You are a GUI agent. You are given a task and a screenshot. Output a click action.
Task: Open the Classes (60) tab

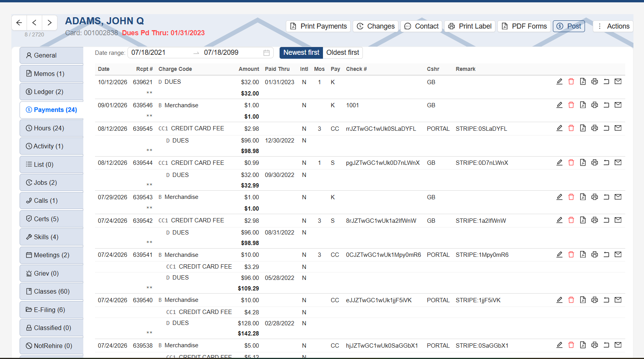(x=51, y=291)
